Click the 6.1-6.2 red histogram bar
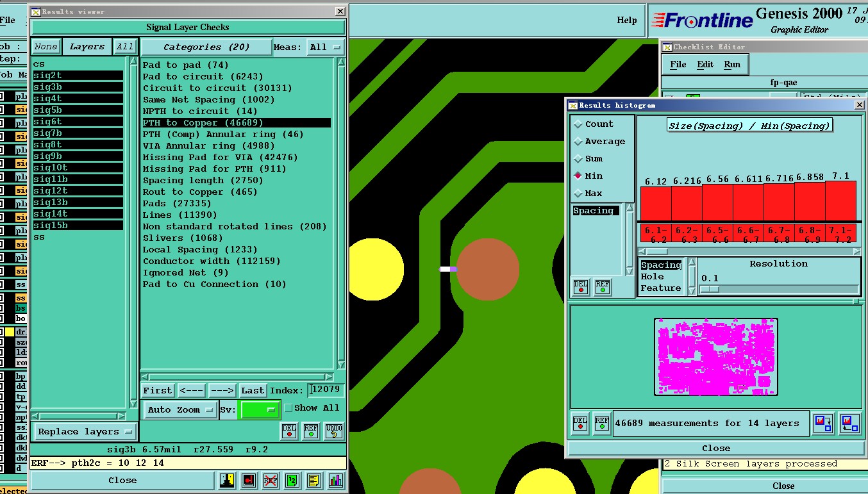 pyautogui.click(x=656, y=203)
